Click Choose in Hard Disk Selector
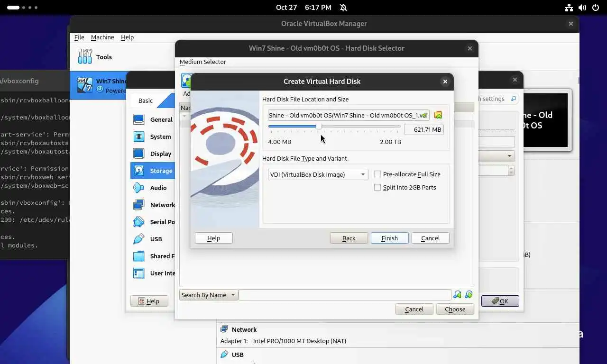This screenshot has width=607, height=364. click(455, 309)
